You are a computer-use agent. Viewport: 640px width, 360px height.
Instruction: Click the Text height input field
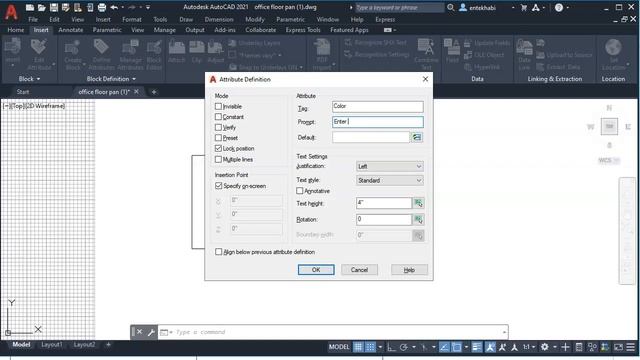click(x=384, y=203)
